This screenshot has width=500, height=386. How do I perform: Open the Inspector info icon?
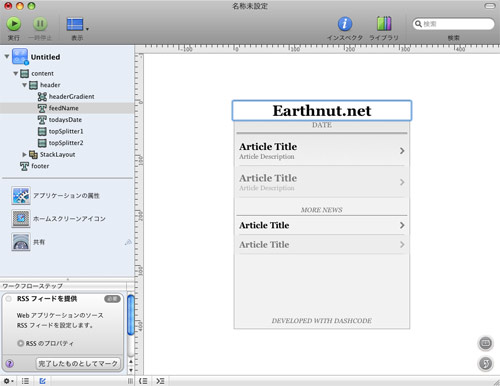point(345,24)
